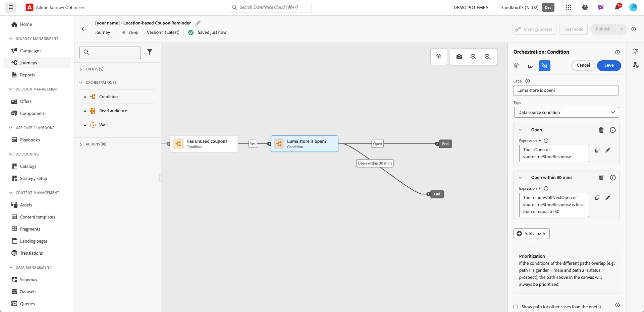Edit journey name with pencil icon
The image size is (644, 312).
pyautogui.click(x=198, y=23)
